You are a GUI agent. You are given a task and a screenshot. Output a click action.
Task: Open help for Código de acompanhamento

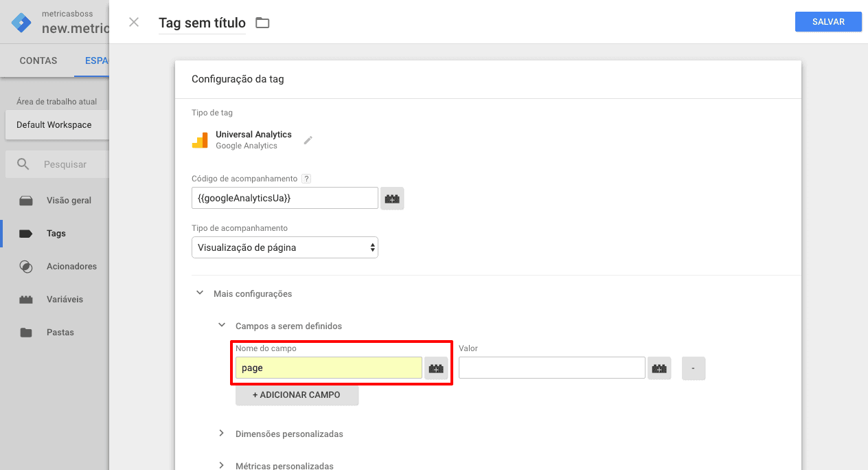click(x=306, y=178)
